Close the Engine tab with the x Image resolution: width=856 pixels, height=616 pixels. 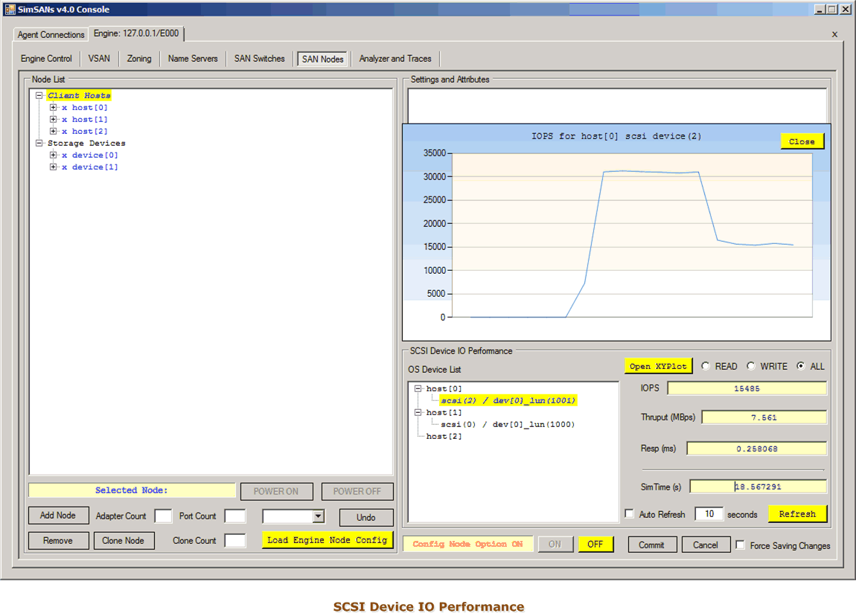click(834, 34)
